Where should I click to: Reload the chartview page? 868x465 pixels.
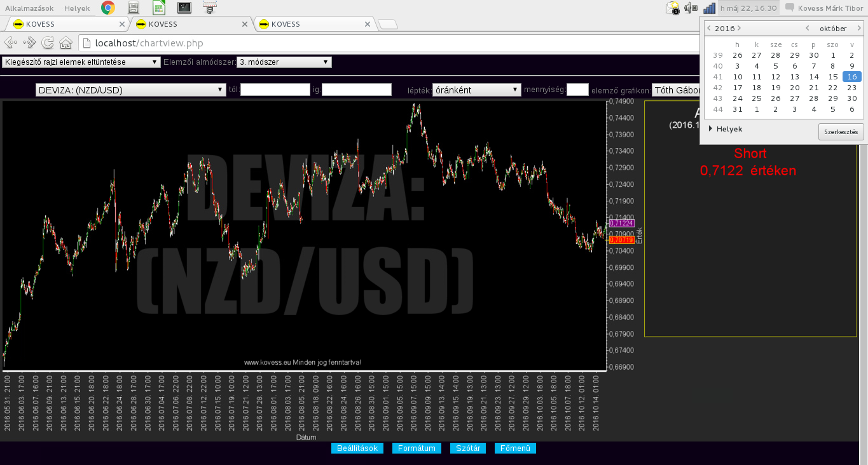tap(48, 43)
